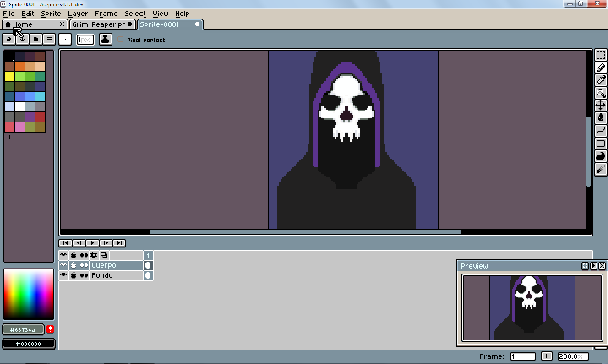Open the Edit menu
608x364 pixels.
pos(28,14)
